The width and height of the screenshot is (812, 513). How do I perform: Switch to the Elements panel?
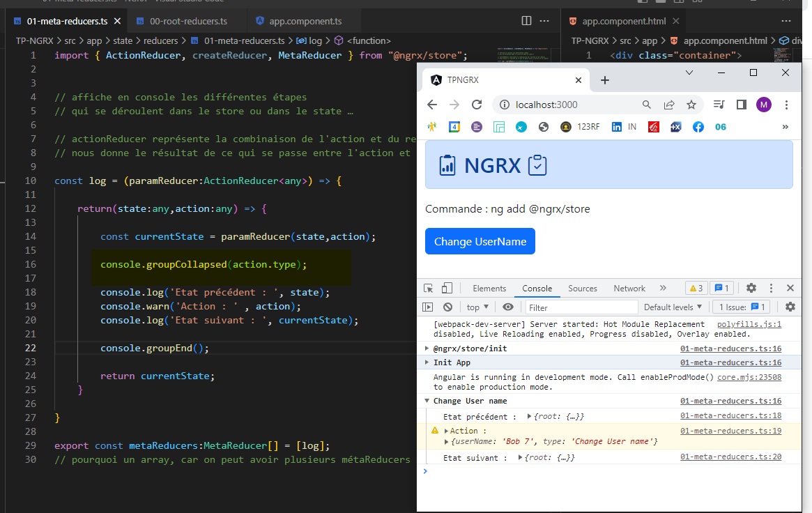[x=489, y=289]
